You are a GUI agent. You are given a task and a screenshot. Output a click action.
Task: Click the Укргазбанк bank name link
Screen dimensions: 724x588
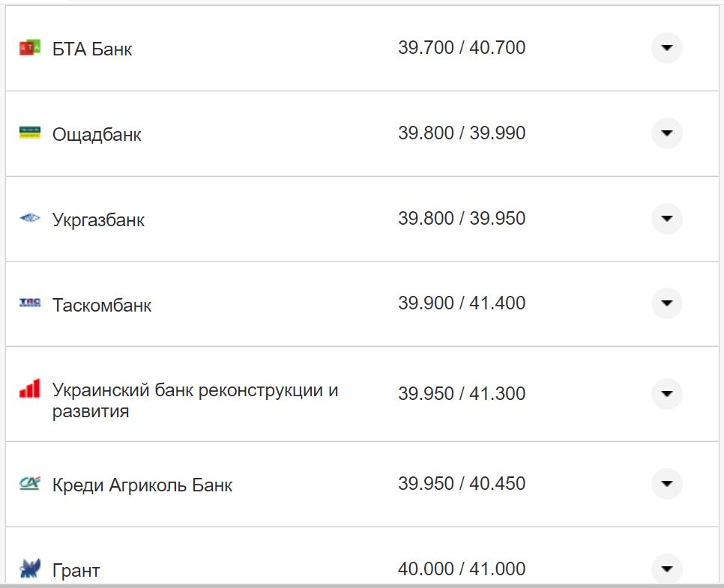[98, 220]
